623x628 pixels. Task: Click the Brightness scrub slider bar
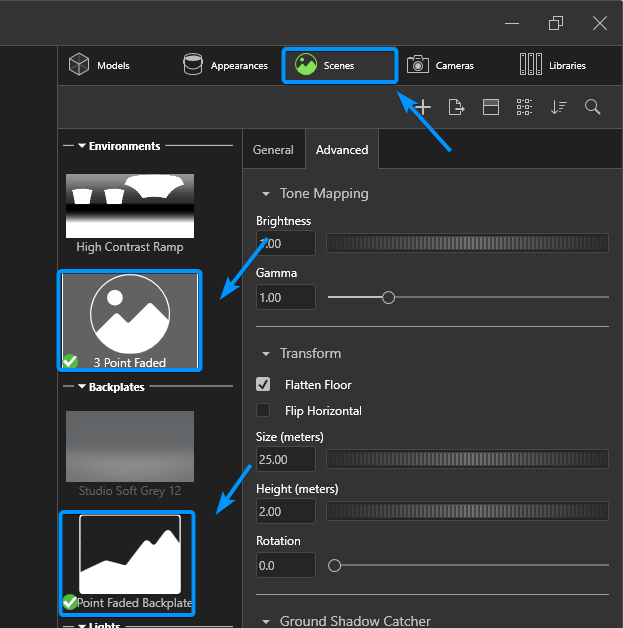pos(467,243)
